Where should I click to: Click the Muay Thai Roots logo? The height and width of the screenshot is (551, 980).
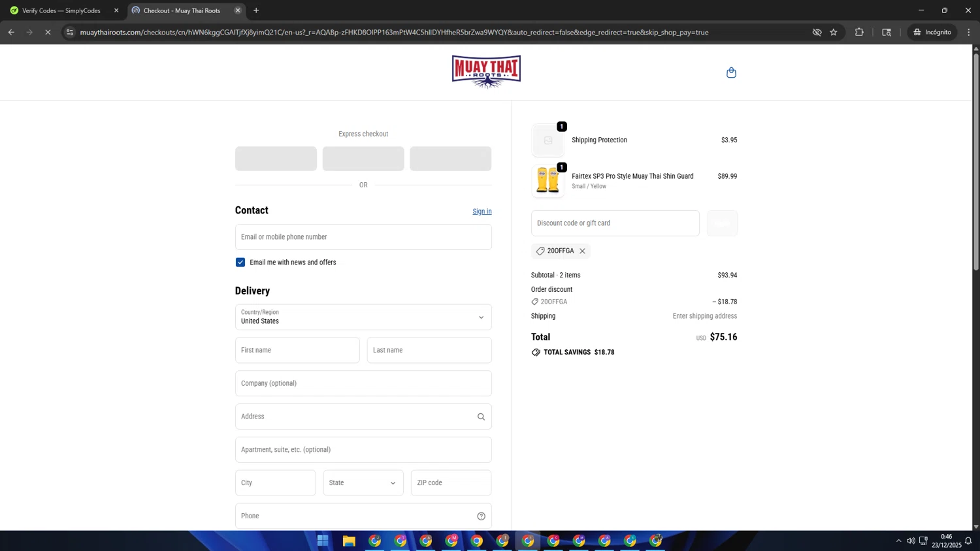pos(486,72)
